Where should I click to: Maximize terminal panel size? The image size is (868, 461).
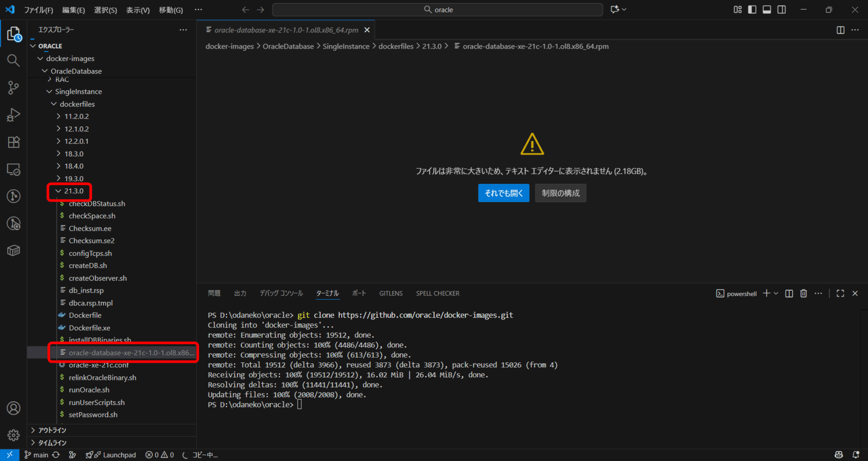coord(840,293)
